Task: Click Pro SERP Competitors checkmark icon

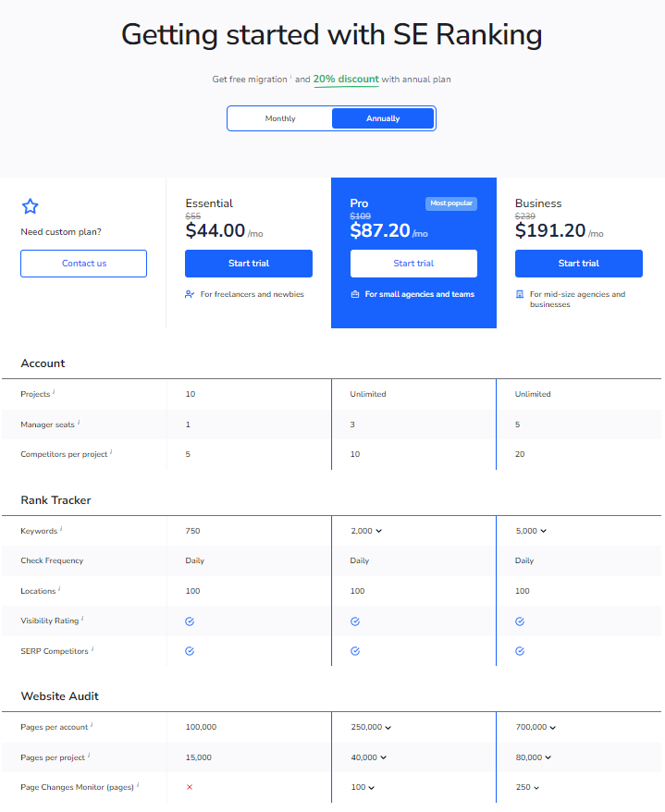Action: coord(355,651)
